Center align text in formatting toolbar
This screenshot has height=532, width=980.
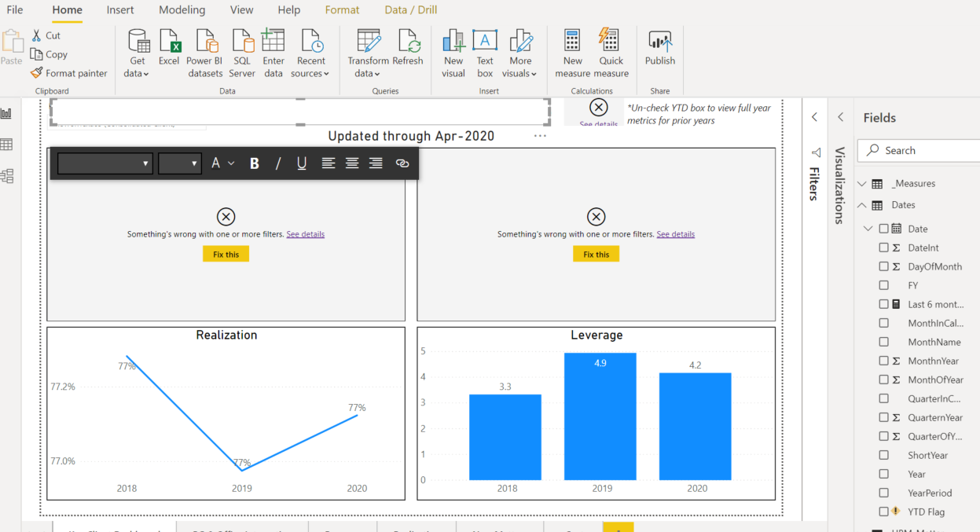(352, 163)
